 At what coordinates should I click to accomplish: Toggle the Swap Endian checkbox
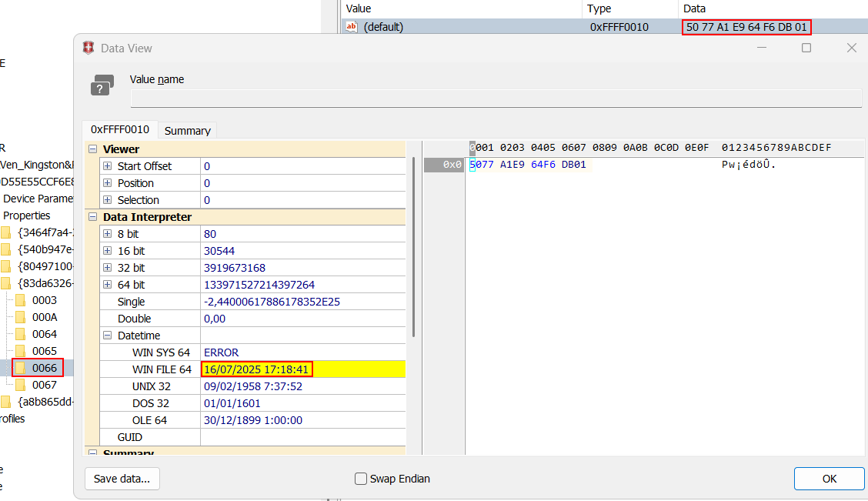(x=361, y=479)
